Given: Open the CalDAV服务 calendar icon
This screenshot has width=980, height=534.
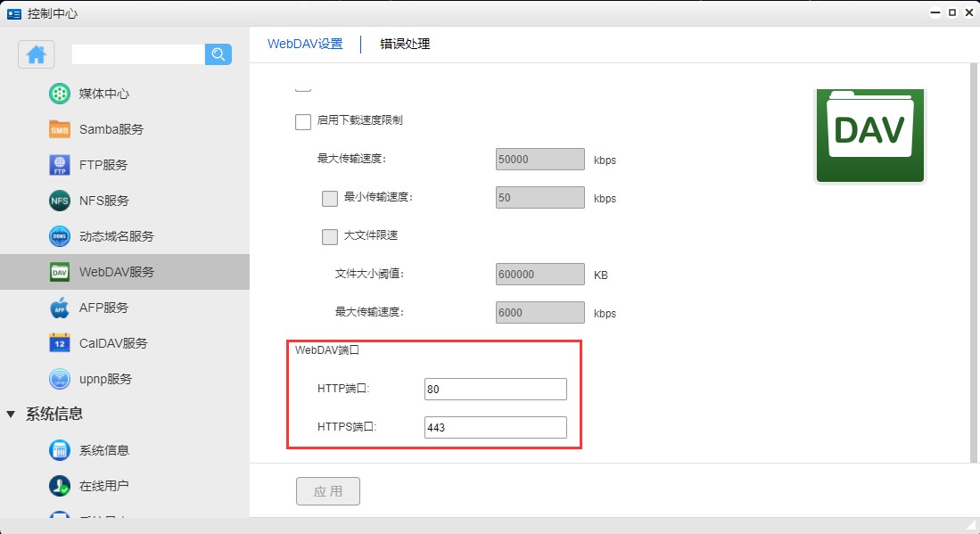Looking at the screenshot, I should (x=60, y=343).
